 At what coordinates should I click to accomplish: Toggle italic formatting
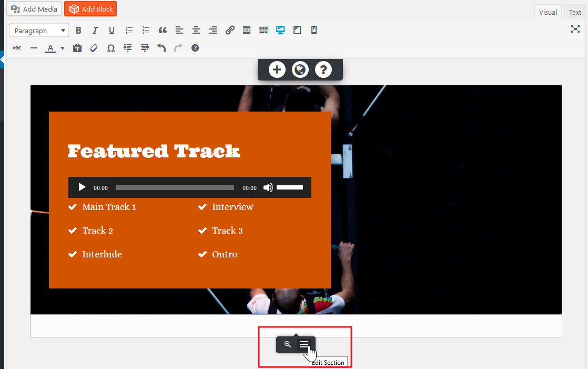[x=95, y=31]
